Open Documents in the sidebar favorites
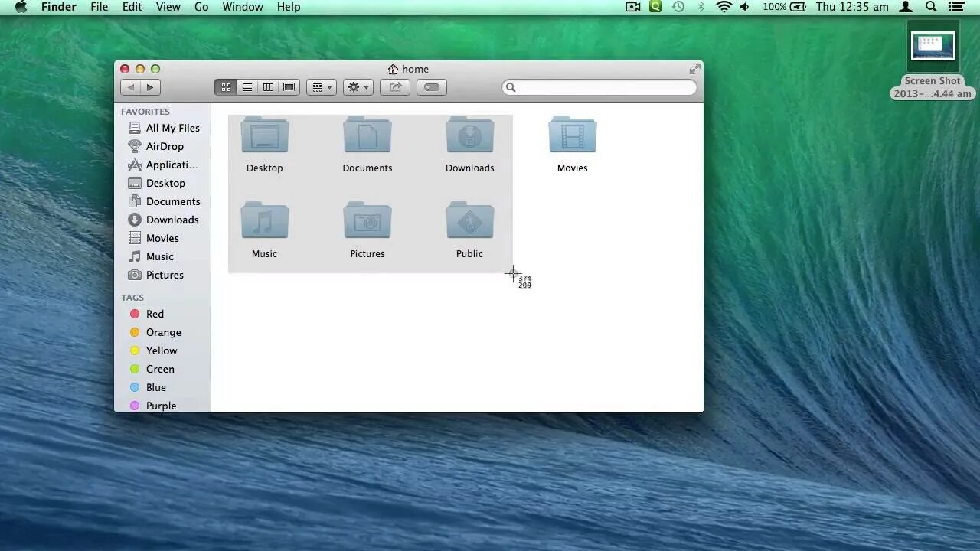Image resolution: width=980 pixels, height=551 pixels. (163, 201)
